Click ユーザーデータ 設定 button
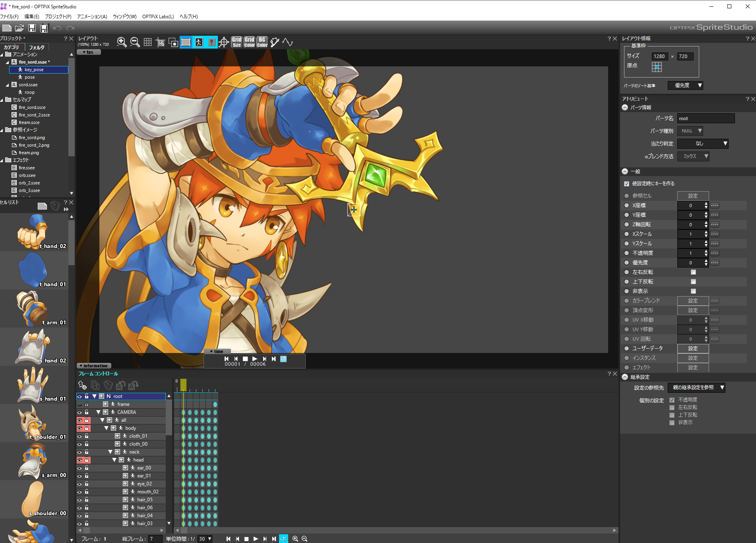 click(693, 349)
